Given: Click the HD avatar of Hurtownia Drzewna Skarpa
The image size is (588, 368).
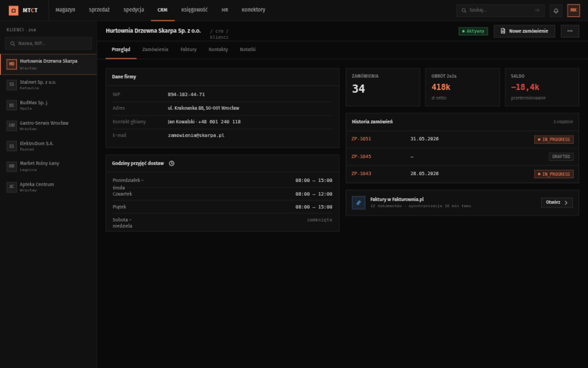Looking at the screenshot, I should click(x=12, y=64).
